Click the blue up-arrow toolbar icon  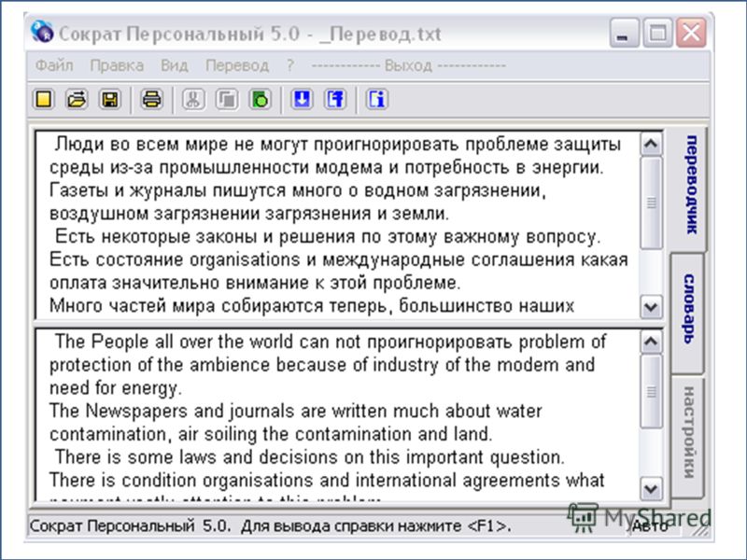pos(336,100)
